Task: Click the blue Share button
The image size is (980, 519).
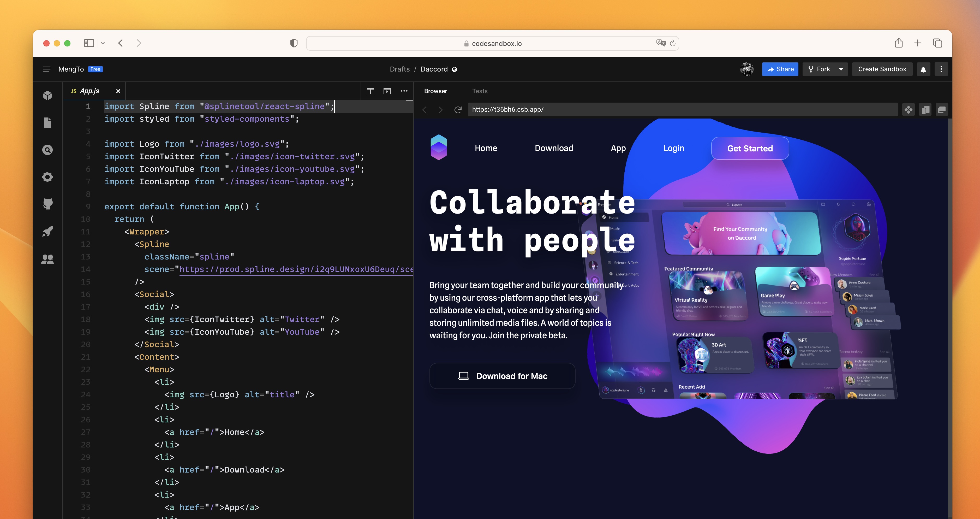Action: [x=780, y=69]
